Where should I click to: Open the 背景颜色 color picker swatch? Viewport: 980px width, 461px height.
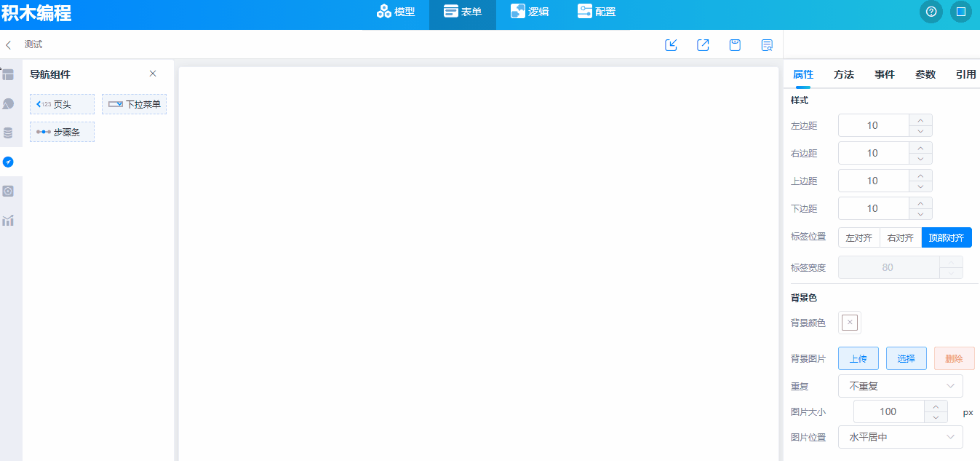tap(850, 323)
